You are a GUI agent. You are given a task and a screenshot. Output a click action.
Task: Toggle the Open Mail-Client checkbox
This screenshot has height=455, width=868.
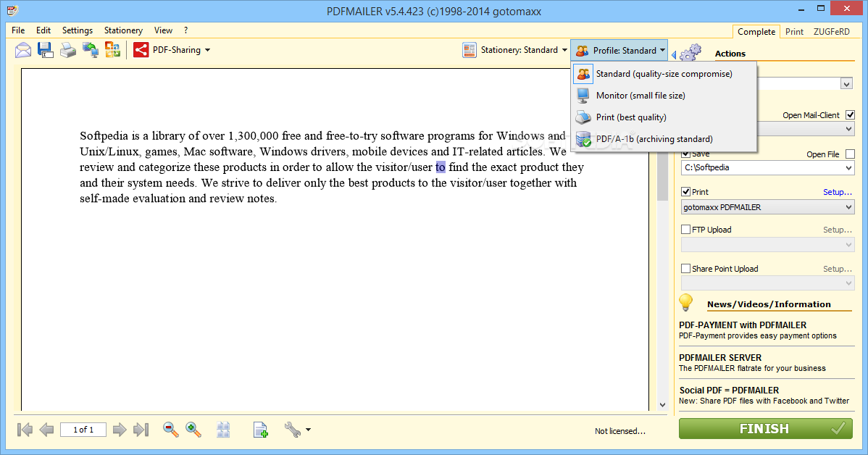tap(851, 115)
